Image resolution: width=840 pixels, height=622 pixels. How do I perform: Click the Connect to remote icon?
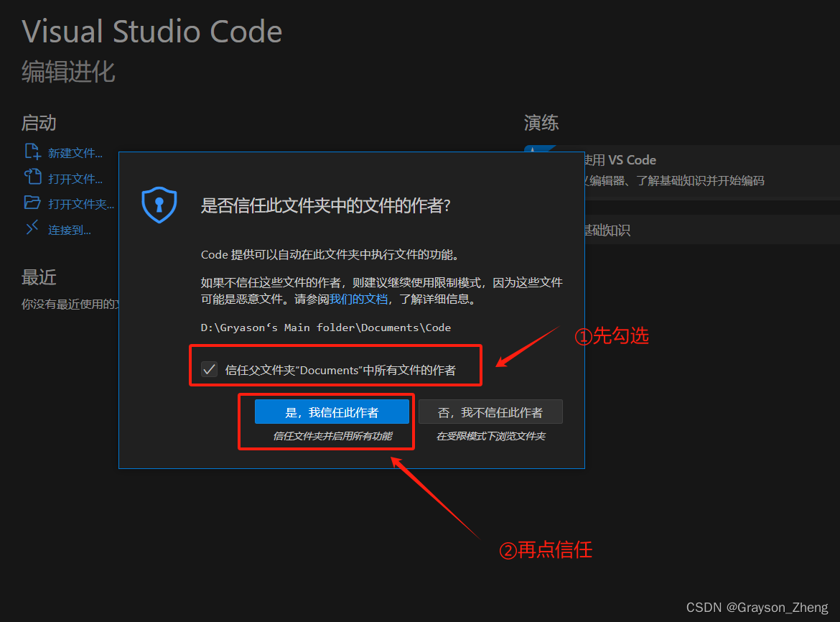pyautogui.click(x=32, y=228)
